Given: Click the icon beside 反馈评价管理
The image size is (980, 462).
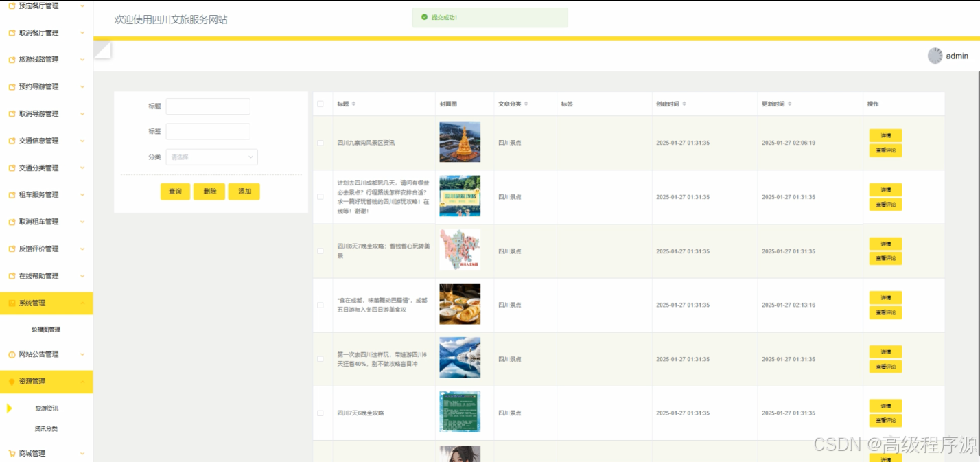Looking at the screenshot, I should click(x=12, y=249).
